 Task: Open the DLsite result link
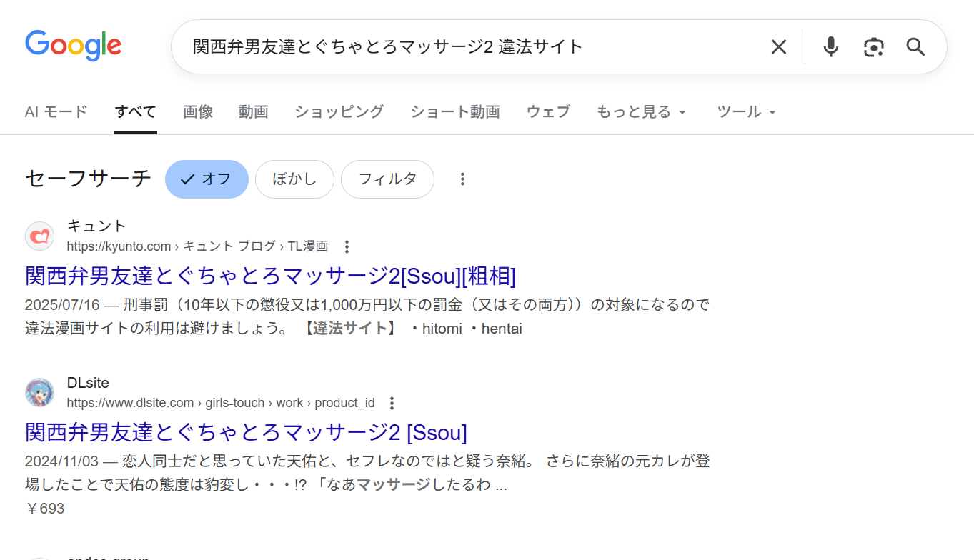(245, 432)
